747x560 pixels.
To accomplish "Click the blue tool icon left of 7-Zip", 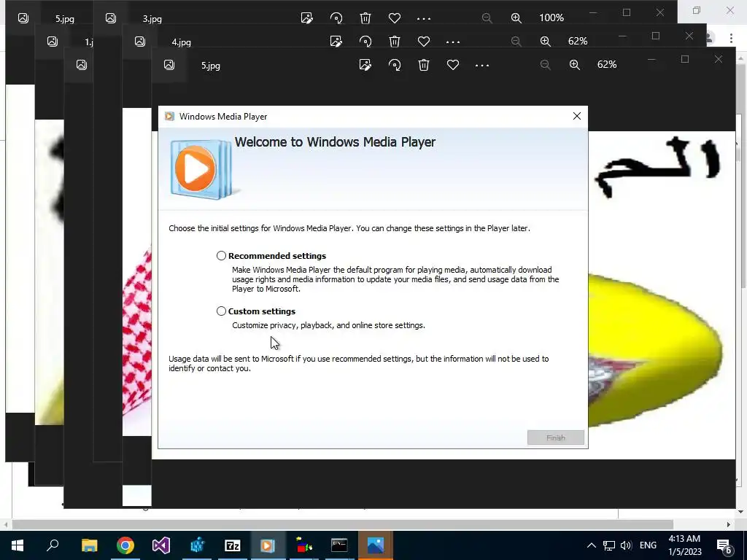I will click(197, 545).
